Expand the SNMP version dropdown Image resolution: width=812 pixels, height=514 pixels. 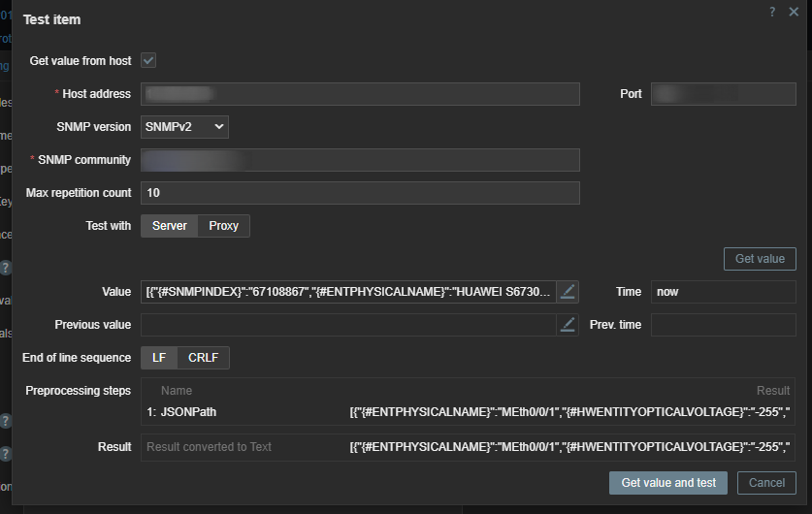184,127
